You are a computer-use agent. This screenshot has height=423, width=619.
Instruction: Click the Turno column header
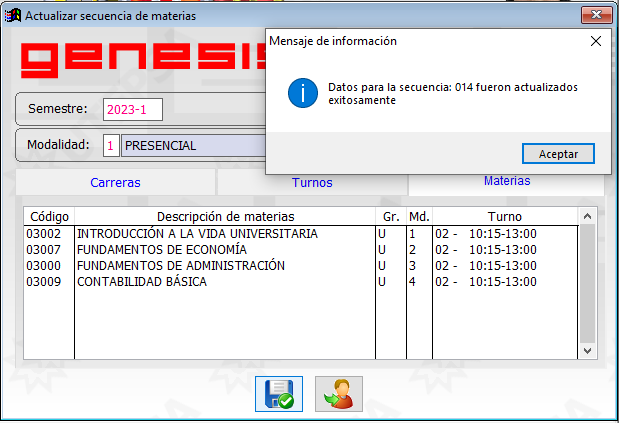(x=505, y=216)
